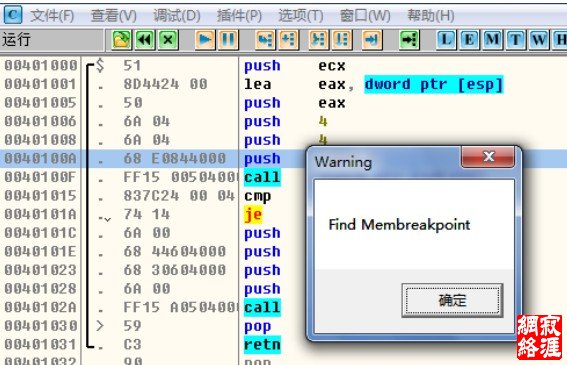The image size is (567, 365).
Task: Click hex bytes '74 14'
Action: (x=146, y=214)
